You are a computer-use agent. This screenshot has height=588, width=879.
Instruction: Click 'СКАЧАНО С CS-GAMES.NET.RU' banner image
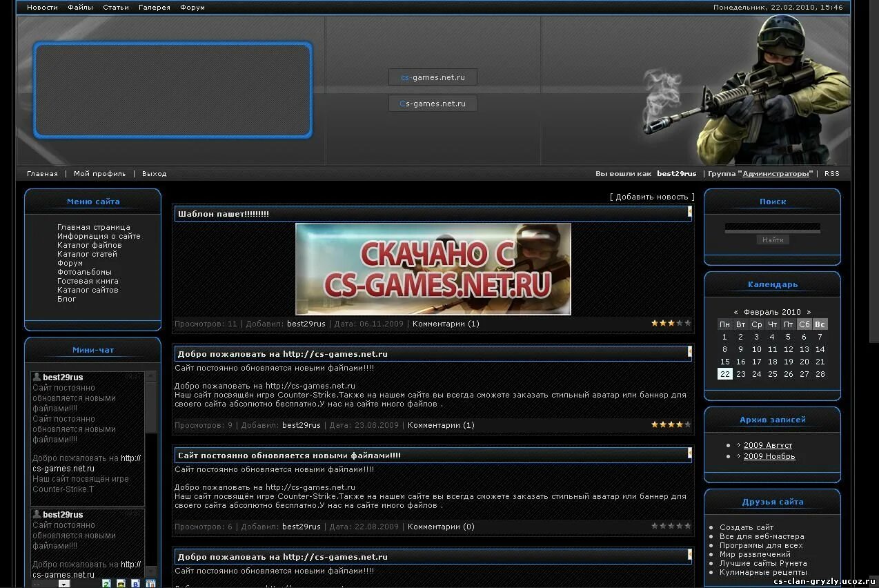[x=433, y=269]
